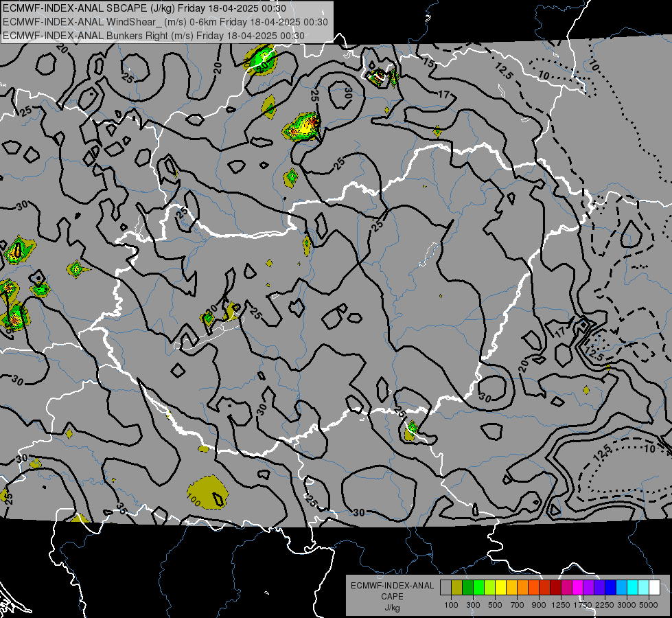
Task: Select the purple swatch above 1750
Action: point(588,588)
